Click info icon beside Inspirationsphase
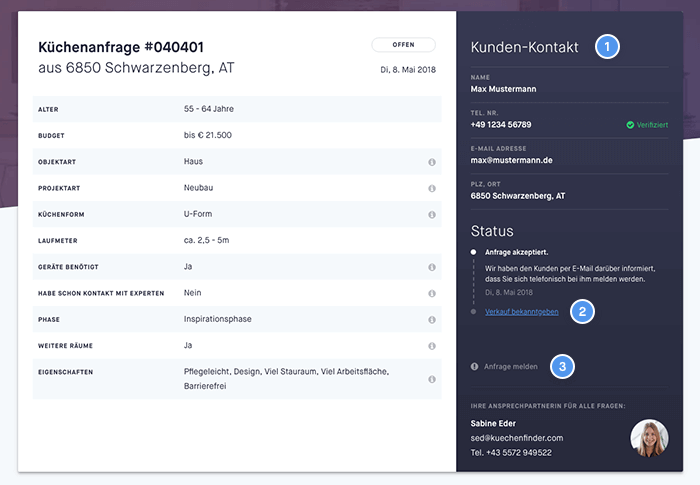Image resolution: width=700 pixels, height=485 pixels. point(432,320)
